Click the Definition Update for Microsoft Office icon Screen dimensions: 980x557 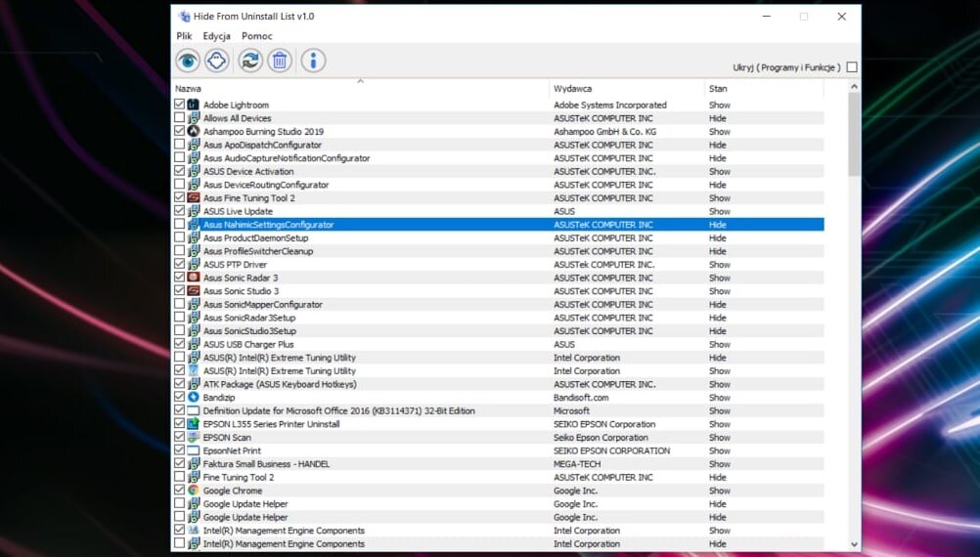(193, 410)
